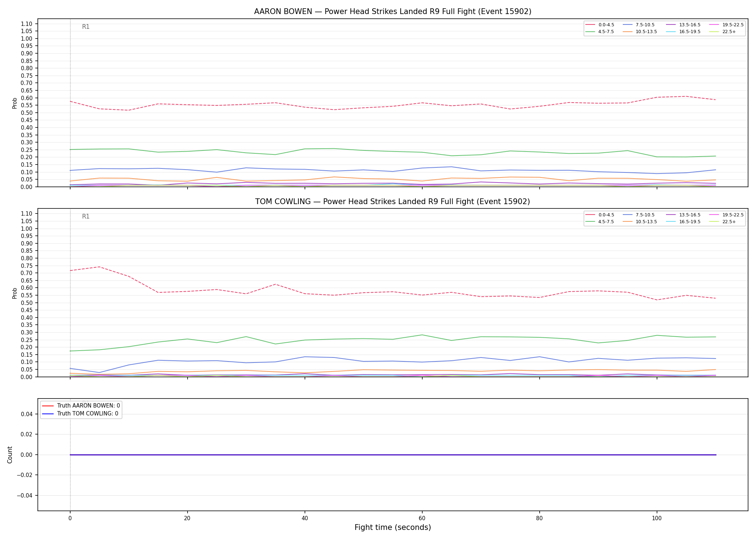Screen dimensions: 756x540
Task: Click the AARON BOWEN chart title
Action: coord(392,12)
